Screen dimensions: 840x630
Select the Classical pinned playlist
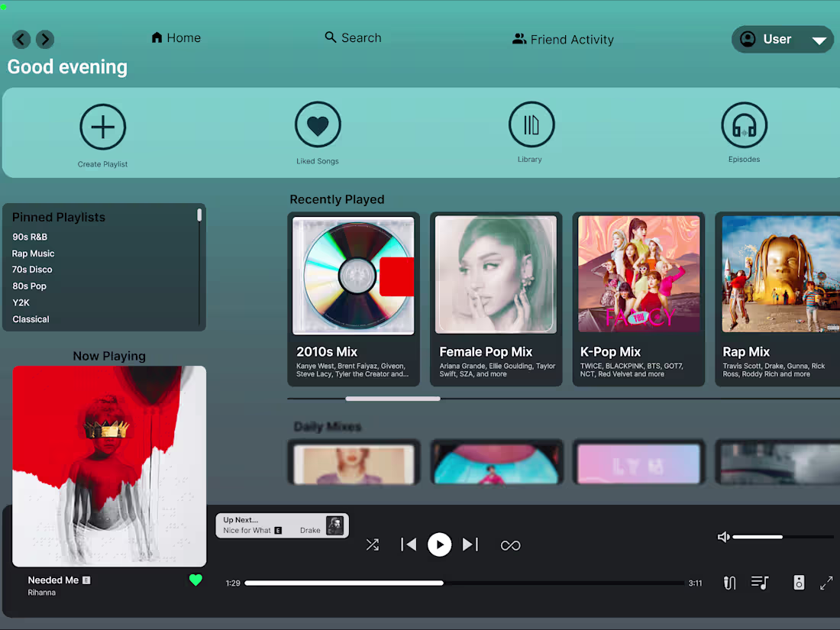(x=31, y=319)
